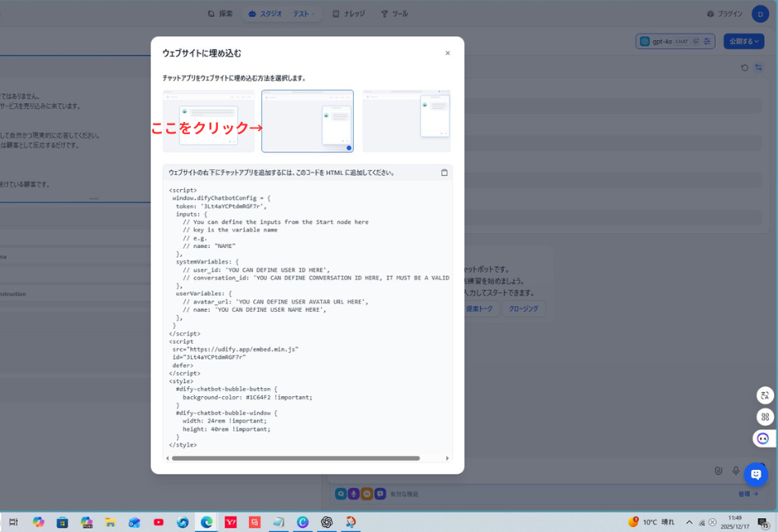Select the third embed method thumbnail
This screenshot has width=778, height=532.
pyautogui.click(x=405, y=120)
